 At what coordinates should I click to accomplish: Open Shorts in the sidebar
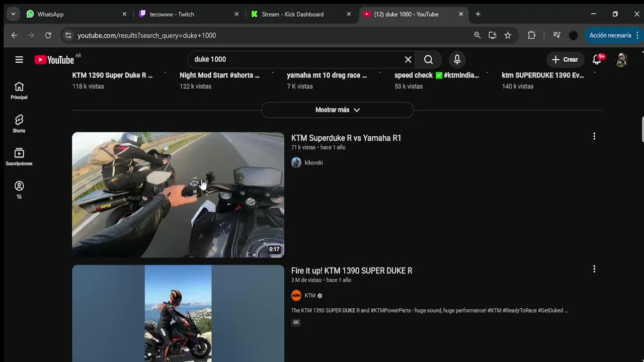(19, 124)
